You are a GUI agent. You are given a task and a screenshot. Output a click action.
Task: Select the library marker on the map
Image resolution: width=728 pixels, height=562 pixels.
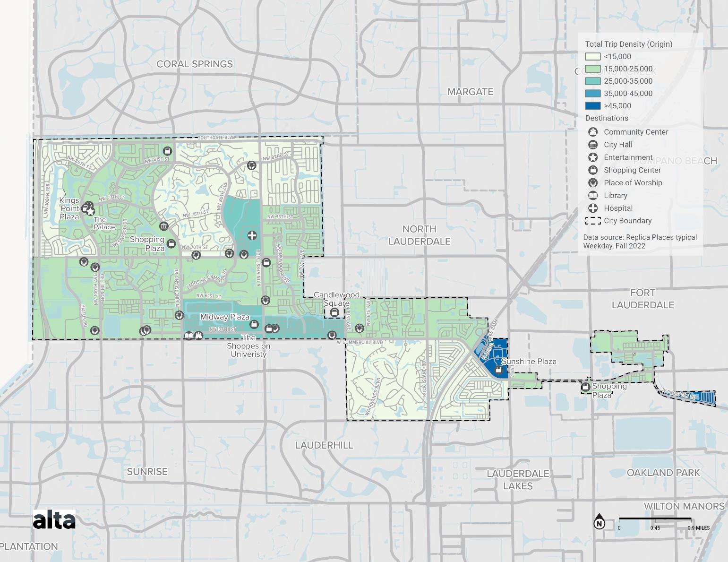(189, 336)
